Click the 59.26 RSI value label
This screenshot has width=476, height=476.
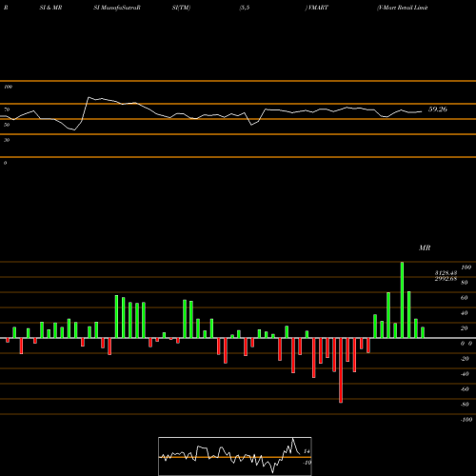[438, 109]
